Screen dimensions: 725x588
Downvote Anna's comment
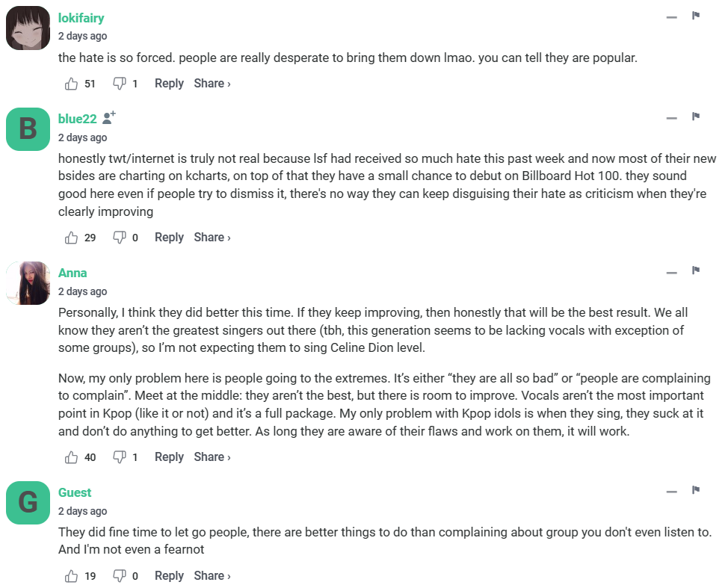[x=119, y=457]
